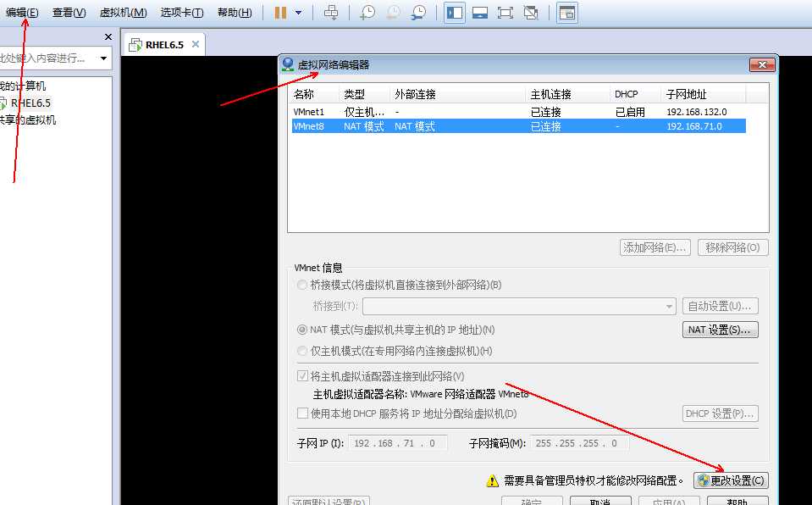Image resolution: width=812 pixels, height=505 pixels.
Task: Select the VMnet8 network row
Action: tap(518, 126)
